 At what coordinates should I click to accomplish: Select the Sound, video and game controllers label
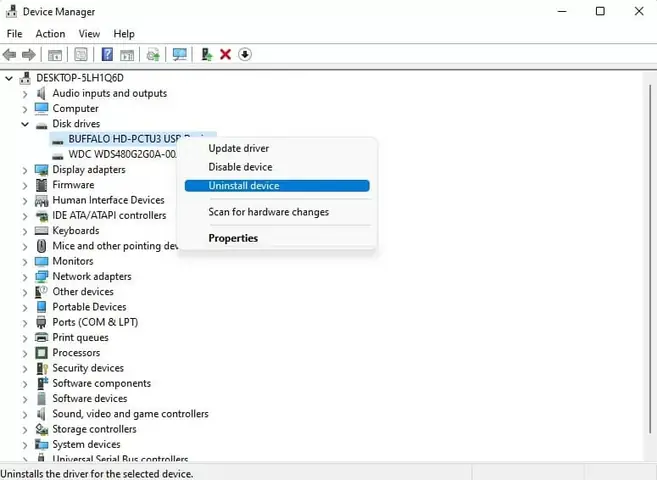(130, 413)
